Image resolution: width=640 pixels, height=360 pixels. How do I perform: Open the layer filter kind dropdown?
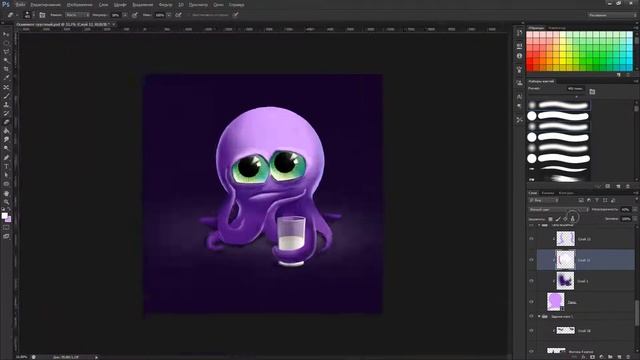pyautogui.click(x=543, y=200)
